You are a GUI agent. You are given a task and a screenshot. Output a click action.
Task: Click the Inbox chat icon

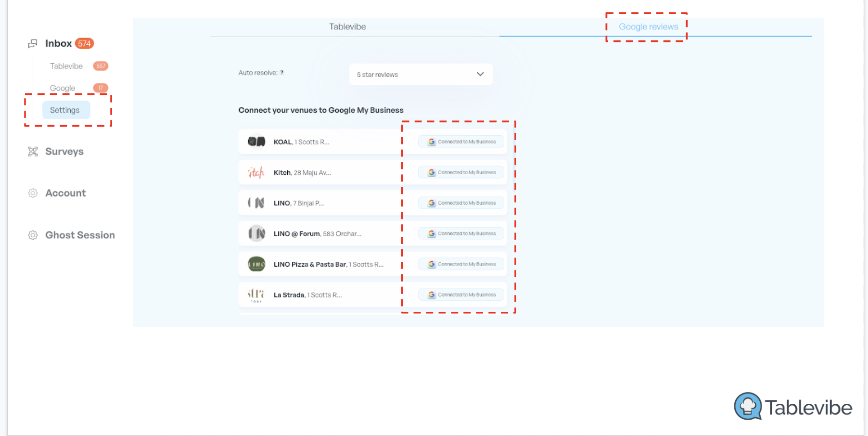[33, 44]
